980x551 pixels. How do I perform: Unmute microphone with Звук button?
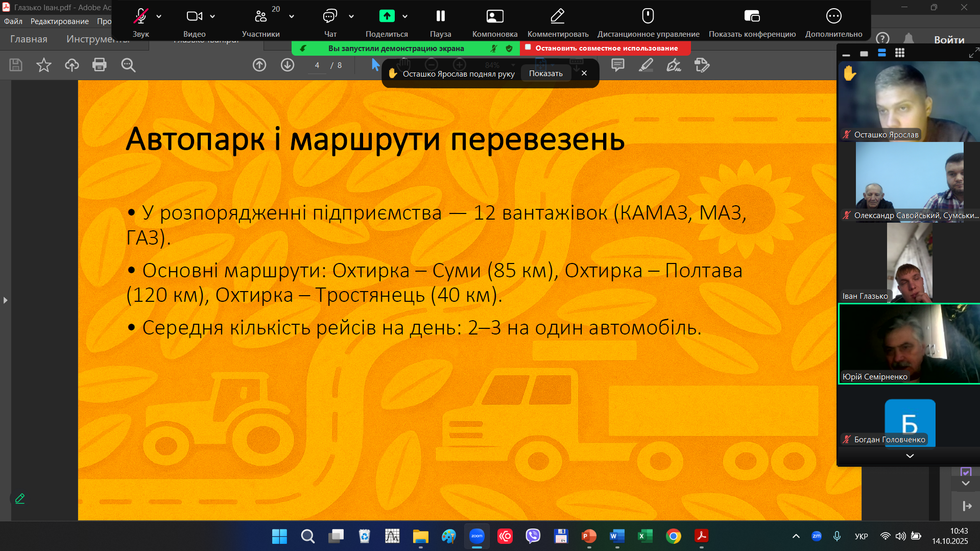coord(140,22)
